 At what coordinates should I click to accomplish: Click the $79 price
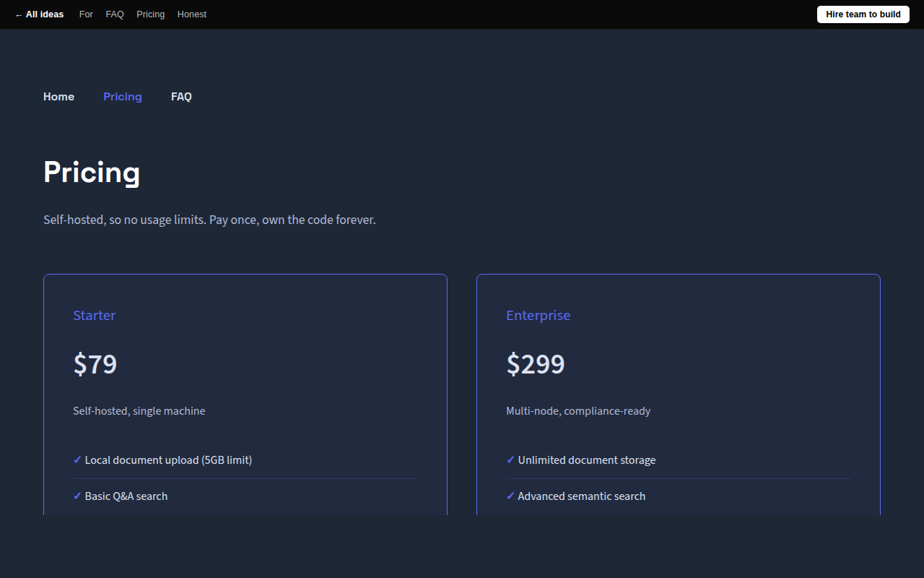(95, 363)
